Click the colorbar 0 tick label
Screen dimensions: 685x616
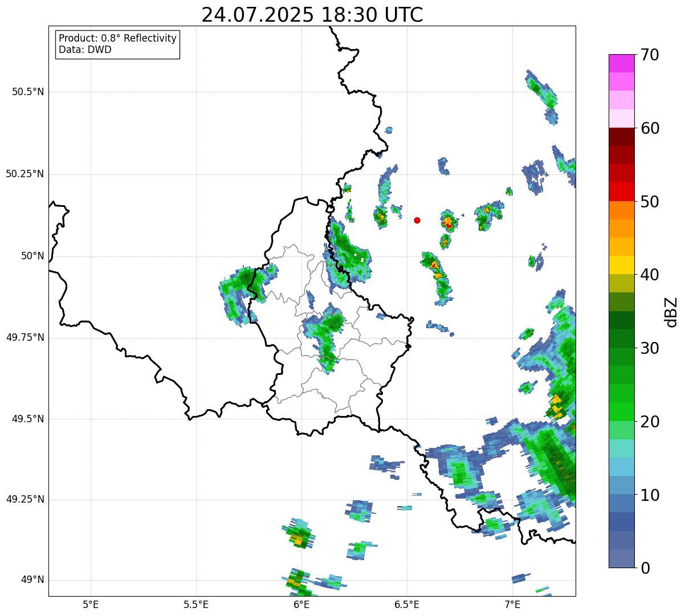coord(645,568)
